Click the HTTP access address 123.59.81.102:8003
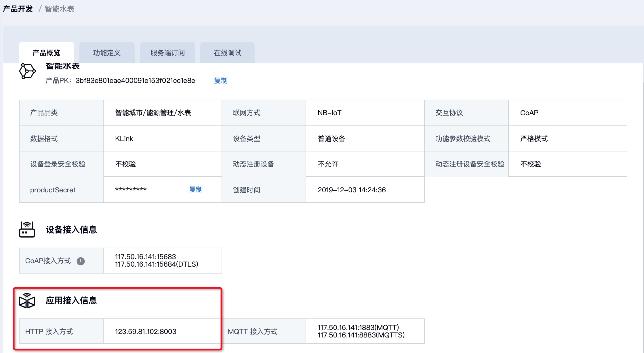644x353 pixels. [146, 331]
